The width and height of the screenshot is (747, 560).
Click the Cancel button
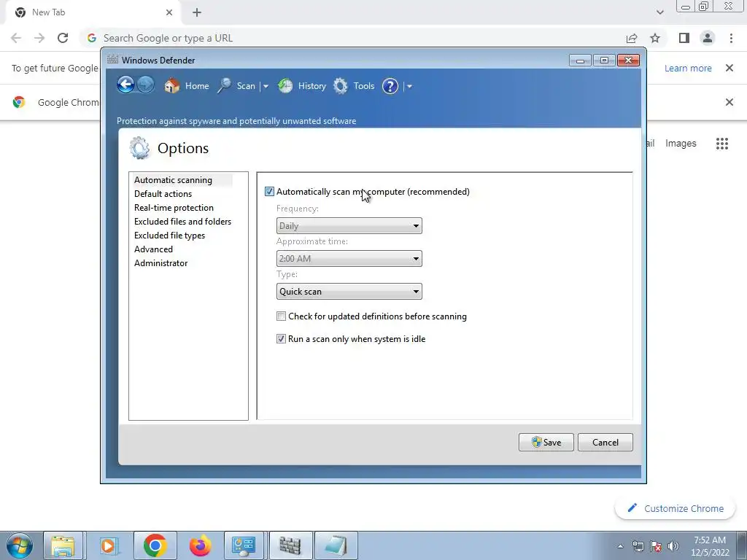(x=605, y=443)
